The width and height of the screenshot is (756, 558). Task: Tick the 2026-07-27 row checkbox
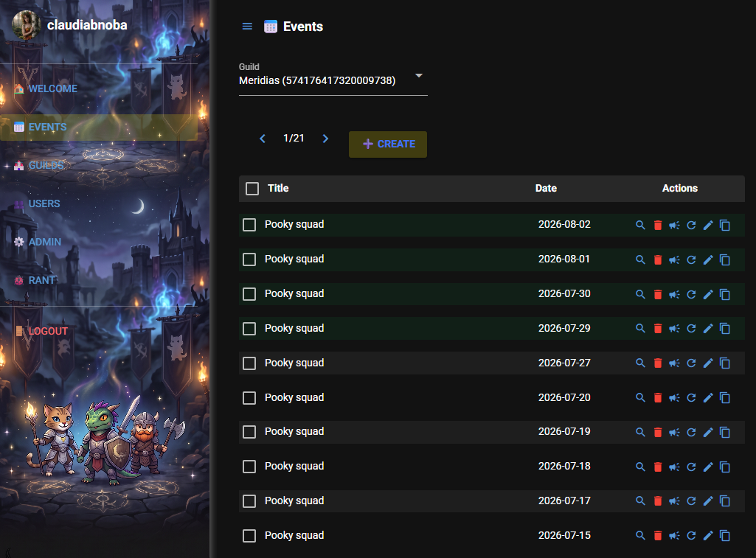[x=249, y=363]
